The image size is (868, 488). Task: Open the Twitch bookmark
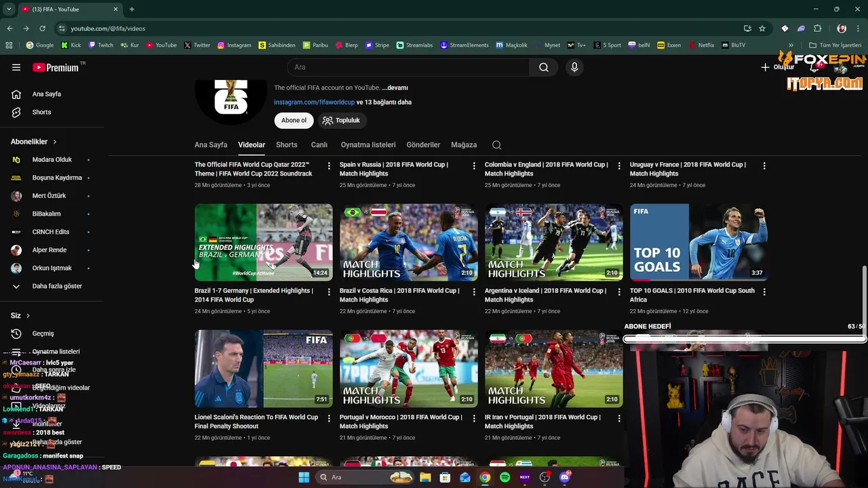[100, 45]
